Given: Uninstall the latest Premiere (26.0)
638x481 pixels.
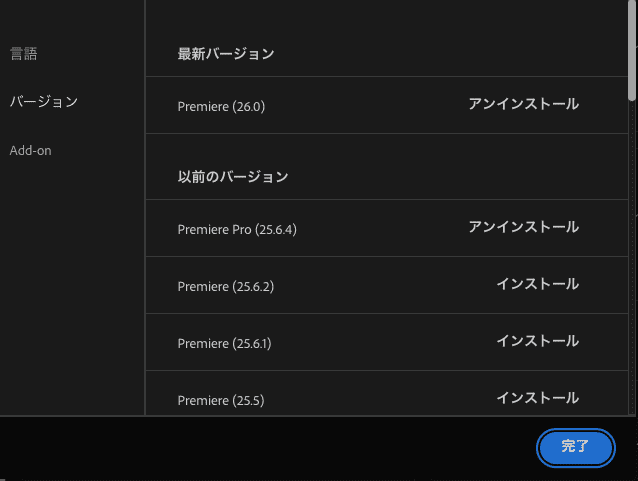Looking at the screenshot, I should pyautogui.click(x=523, y=104).
